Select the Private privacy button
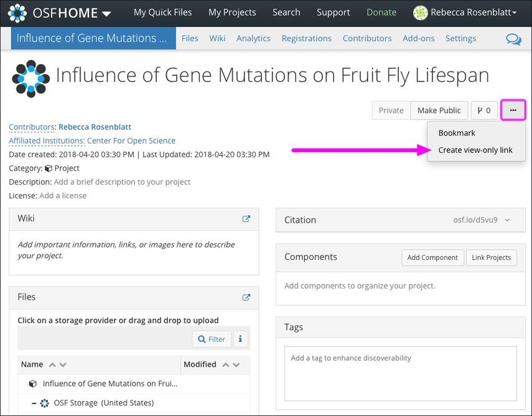 coord(391,111)
